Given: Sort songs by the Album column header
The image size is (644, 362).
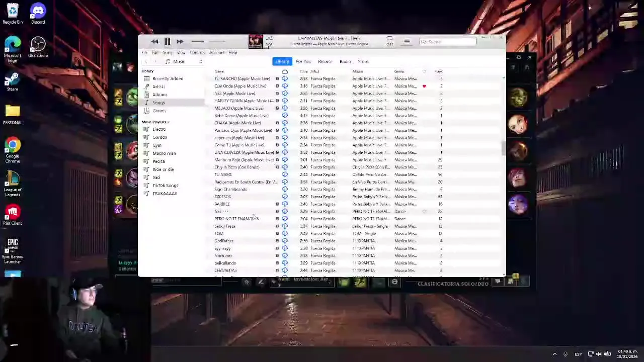Looking at the screenshot, I should [x=358, y=71].
